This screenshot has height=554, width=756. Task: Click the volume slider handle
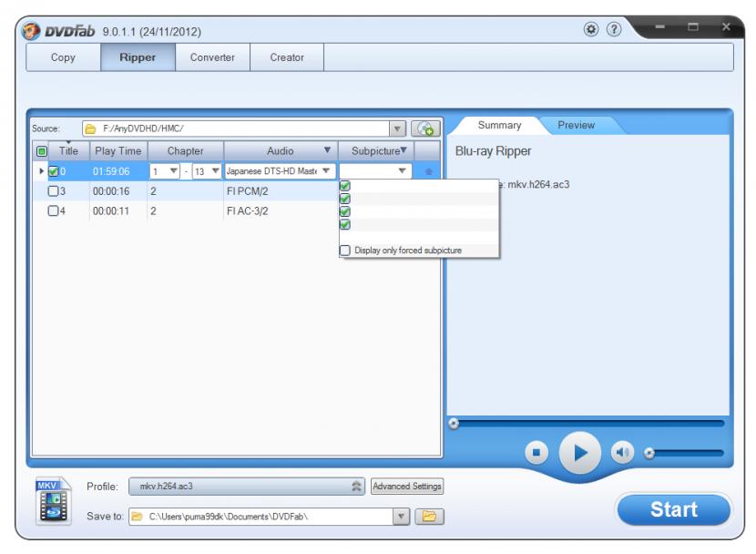click(x=649, y=453)
